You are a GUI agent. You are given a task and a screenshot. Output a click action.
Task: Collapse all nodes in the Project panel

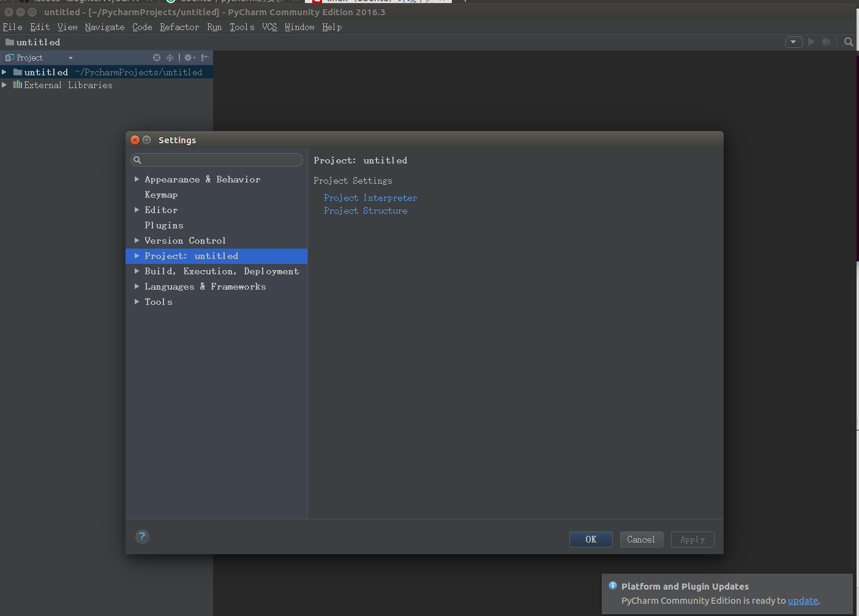[170, 58]
